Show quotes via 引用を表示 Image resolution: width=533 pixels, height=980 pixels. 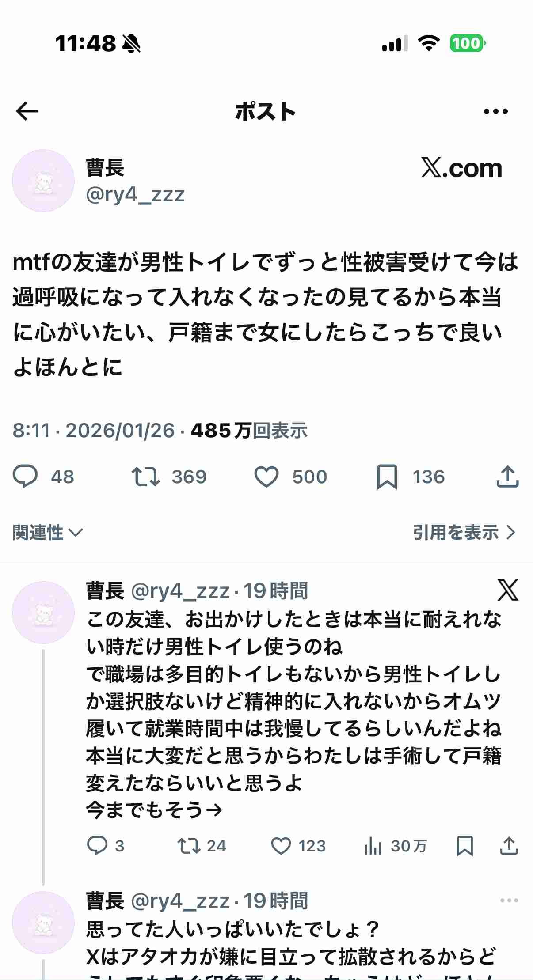coord(462,533)
